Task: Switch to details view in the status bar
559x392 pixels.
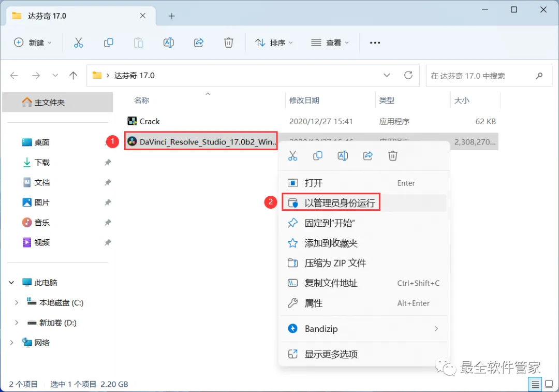Action: [535, 384]
